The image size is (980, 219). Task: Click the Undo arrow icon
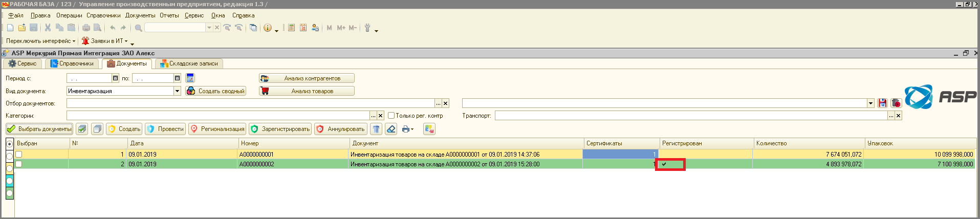pos(113,28)
